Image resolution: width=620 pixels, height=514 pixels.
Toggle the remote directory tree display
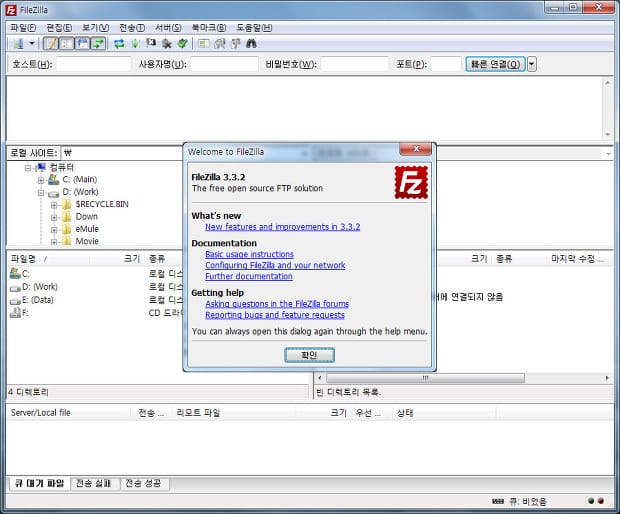click(83, 43)
